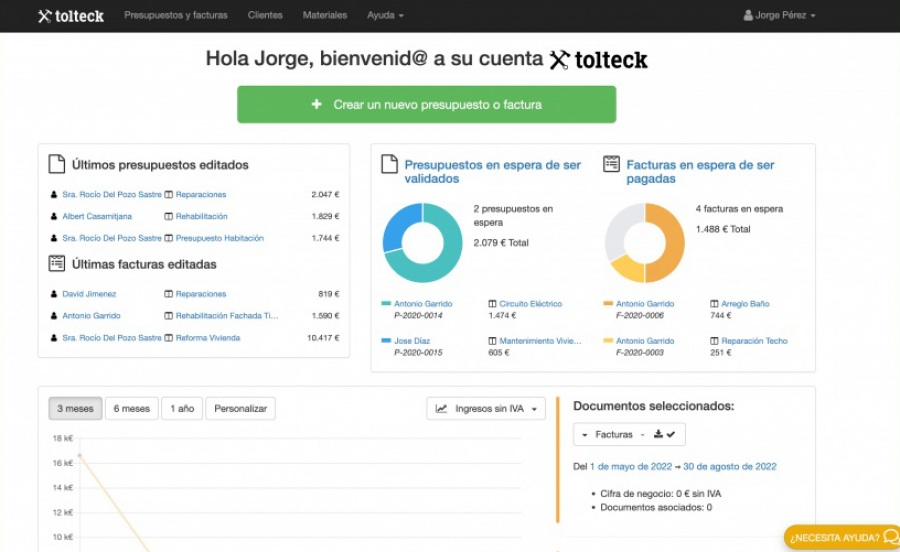Click book icon beside Reparación Techo

[x=714, y=341]
